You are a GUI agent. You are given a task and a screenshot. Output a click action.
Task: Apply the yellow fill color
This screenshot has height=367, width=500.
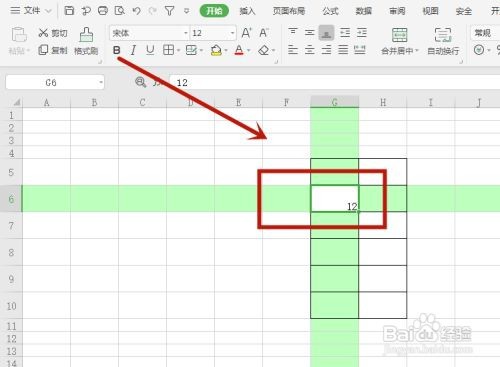click(x=216, y=50)
